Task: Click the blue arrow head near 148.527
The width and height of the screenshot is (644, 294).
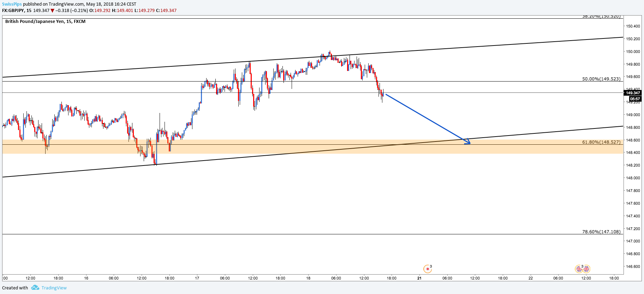Action: (x=467, y=141)
